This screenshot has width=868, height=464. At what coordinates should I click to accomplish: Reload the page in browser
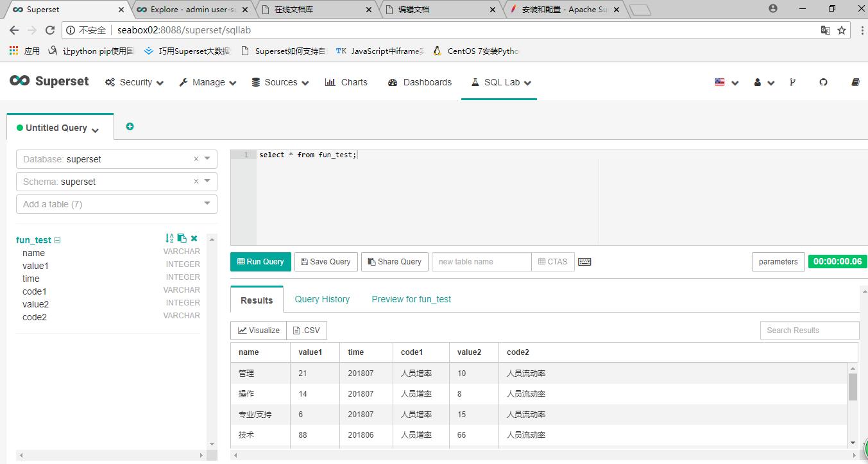coord(50,30)
